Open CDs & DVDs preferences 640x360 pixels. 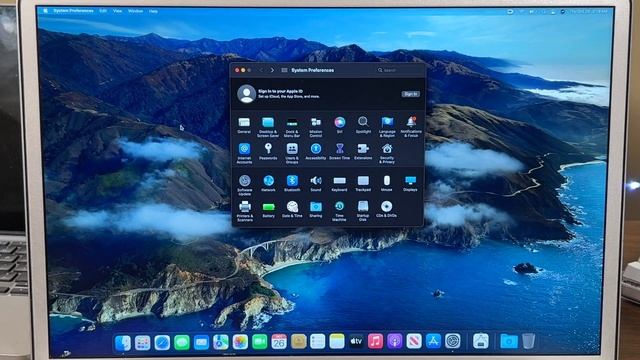coord(387,209)
